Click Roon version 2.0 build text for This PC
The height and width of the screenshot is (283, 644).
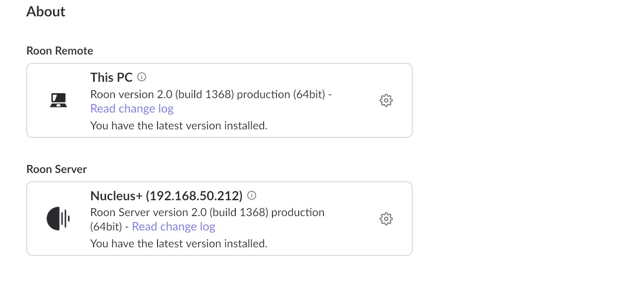coord(161,94)
